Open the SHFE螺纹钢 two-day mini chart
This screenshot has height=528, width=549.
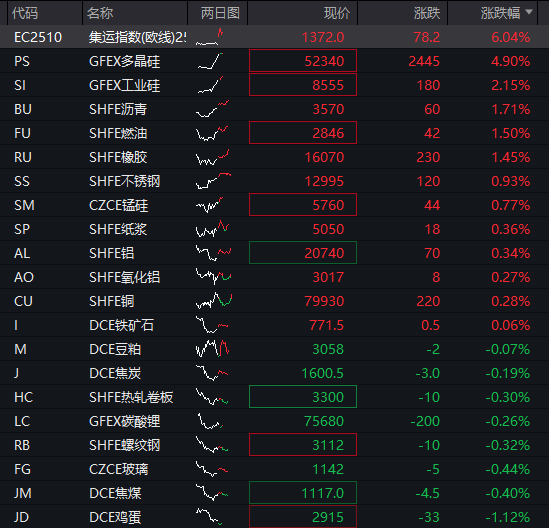[x=212, y=445]
